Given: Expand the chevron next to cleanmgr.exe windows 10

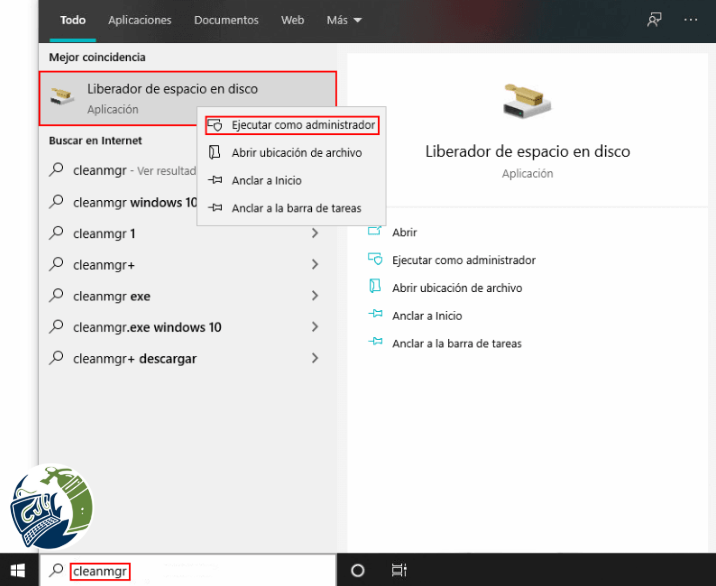Looking at the screenshot, I should coord(315,327).
